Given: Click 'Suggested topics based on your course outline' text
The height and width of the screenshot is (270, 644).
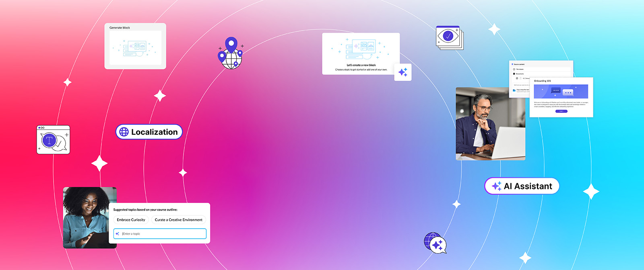Looking at the screenshot, I should (145, 210).
